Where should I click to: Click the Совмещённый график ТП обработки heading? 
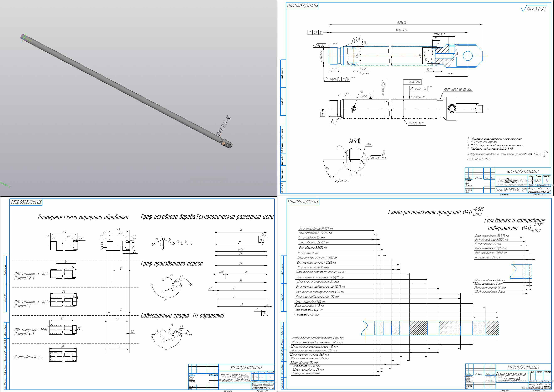(182, 315)
